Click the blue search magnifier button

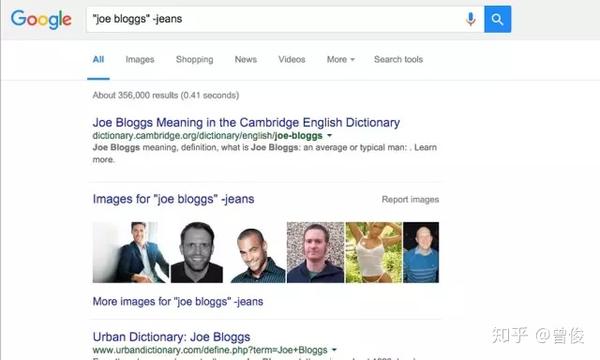[x=497, y=19]
